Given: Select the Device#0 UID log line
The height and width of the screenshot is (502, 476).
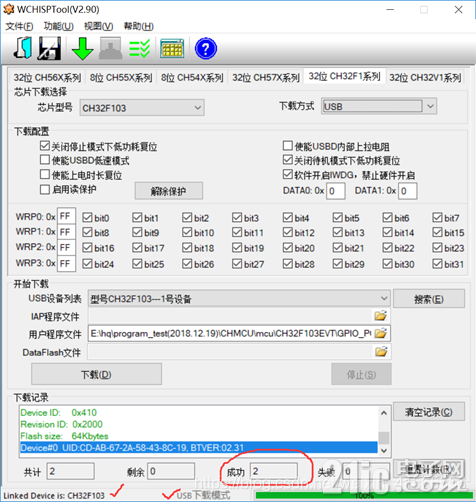Looking at the screenshot, I should [x=199, y=447].
